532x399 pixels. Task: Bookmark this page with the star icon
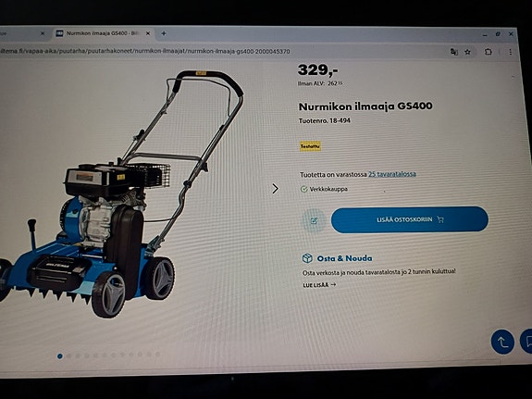[x=468, y=52]
